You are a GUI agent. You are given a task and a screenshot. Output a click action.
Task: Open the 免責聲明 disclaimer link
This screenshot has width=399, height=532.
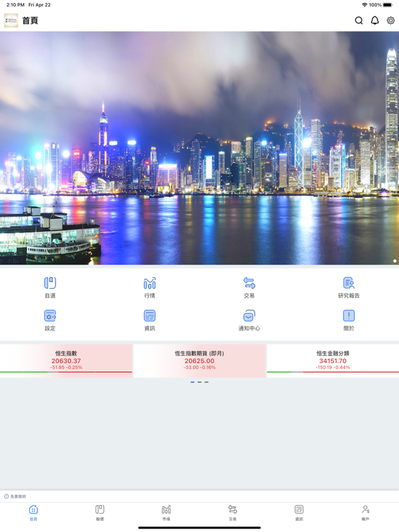[x=15, y=497]
